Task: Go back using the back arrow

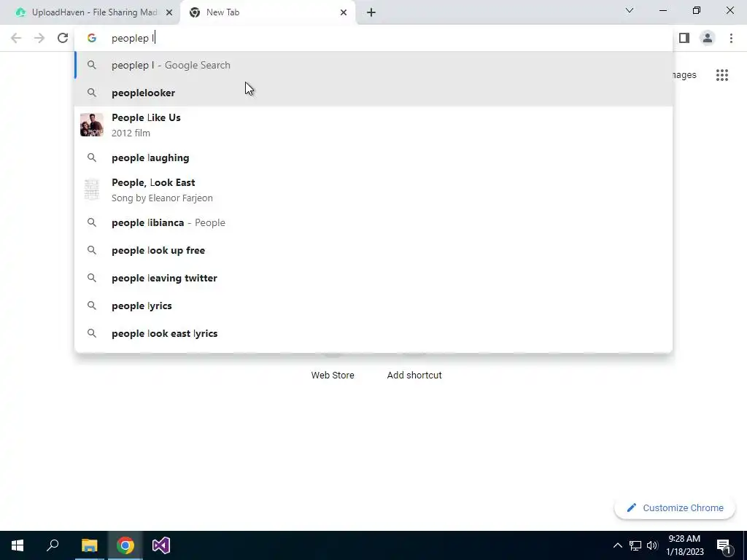Action: (x=16, y=38)
